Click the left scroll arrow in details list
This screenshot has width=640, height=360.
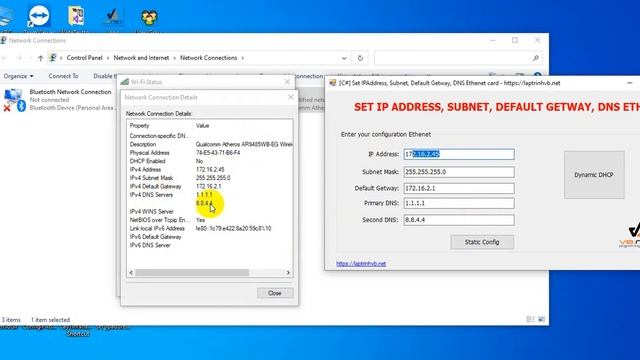pyautogui.click(x=131, y=272)
